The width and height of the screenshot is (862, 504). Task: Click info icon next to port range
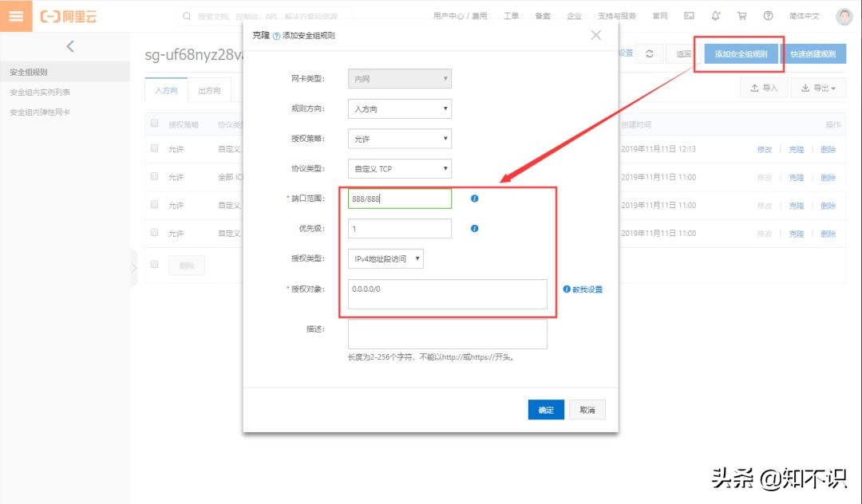(474, 199)
